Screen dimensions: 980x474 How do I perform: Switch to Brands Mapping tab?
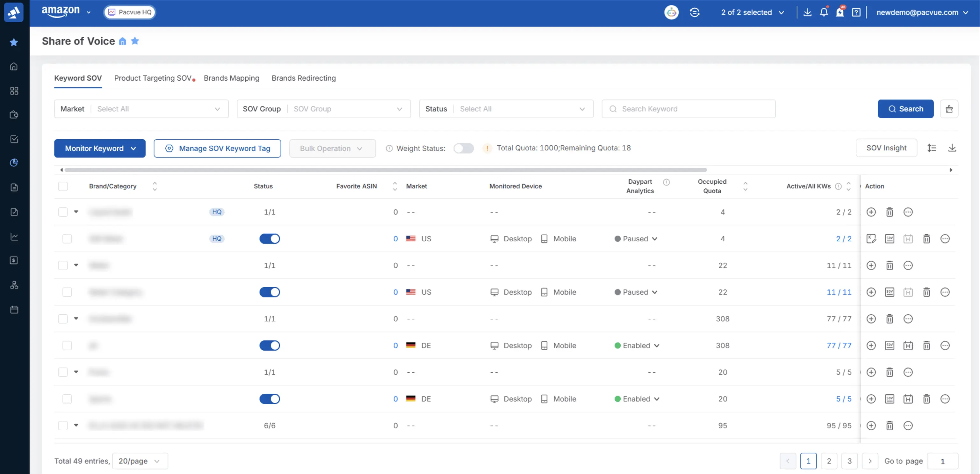click(231, 78)
